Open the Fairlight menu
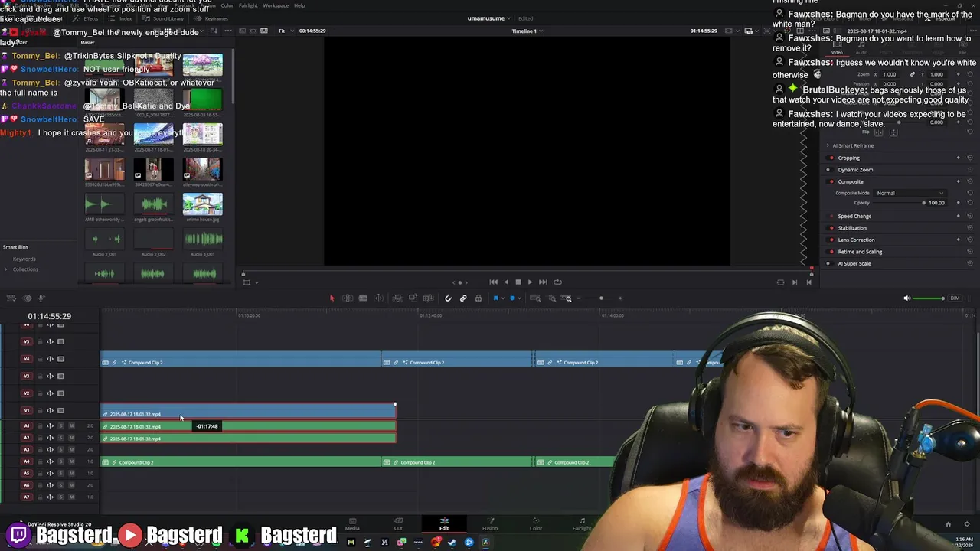This screenshot has width=980, height=551. (x=248, y=5)
